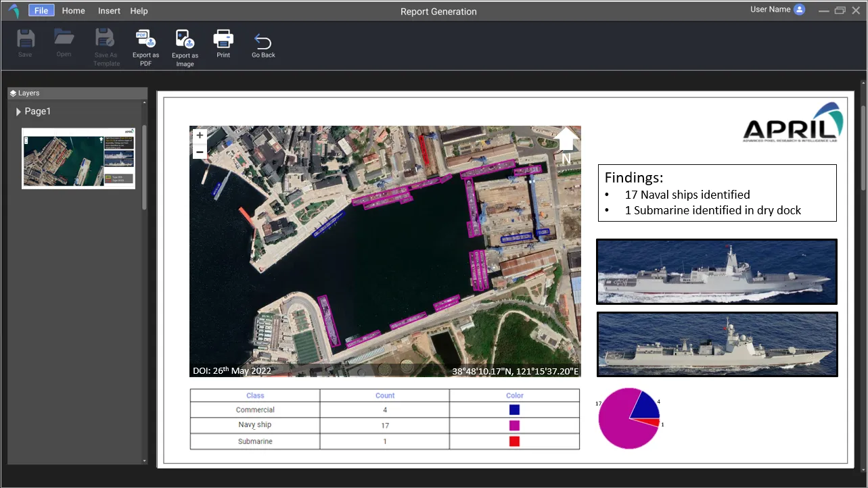Click the Open folder icon
Viewport: 868px width, 488px height.
pos(64,38)
